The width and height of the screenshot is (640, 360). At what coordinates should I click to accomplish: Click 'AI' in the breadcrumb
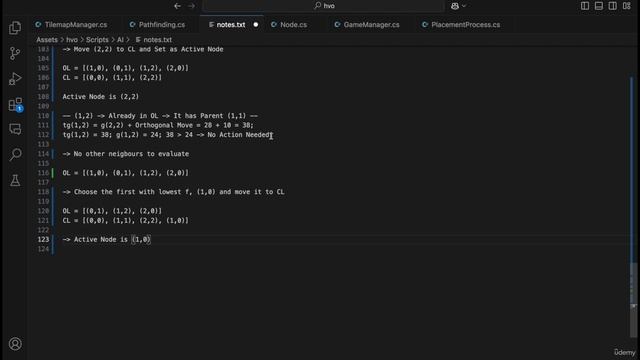point(120,40)
